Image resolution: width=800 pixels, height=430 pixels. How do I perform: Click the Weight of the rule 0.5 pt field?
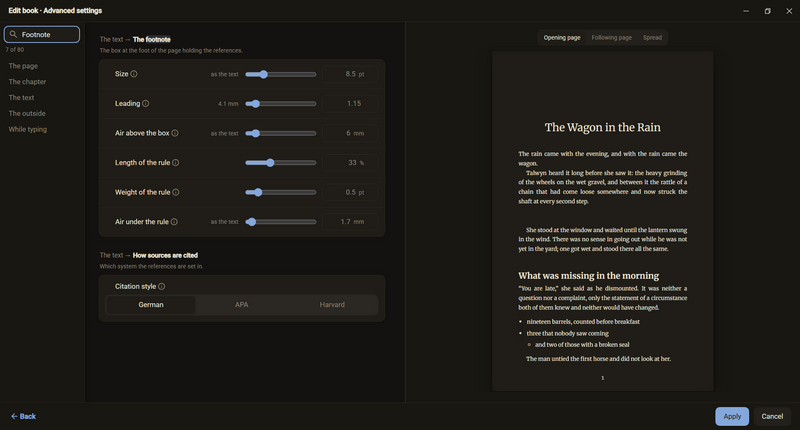pos(350,192)
